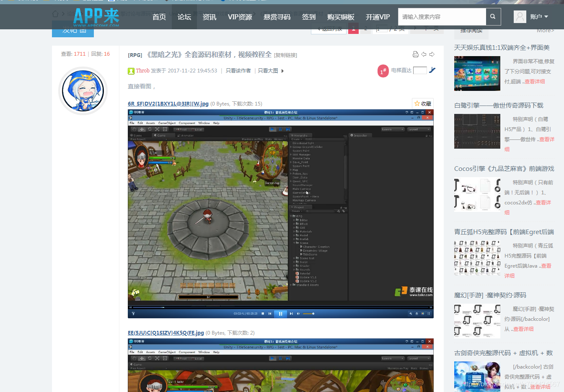564x392 pixels.
Task: Click 查看详细 under the 天天娱乐 entry
Action: click(535, 82)
